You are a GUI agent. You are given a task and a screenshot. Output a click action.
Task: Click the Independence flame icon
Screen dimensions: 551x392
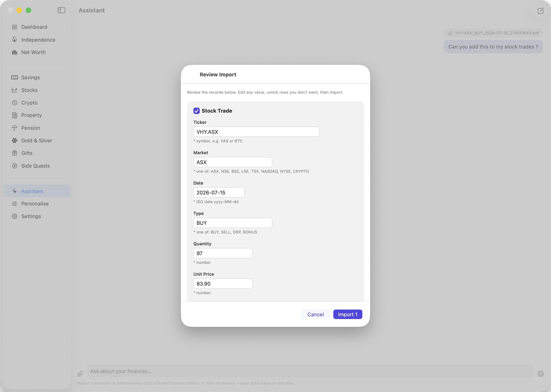point(14,40)
